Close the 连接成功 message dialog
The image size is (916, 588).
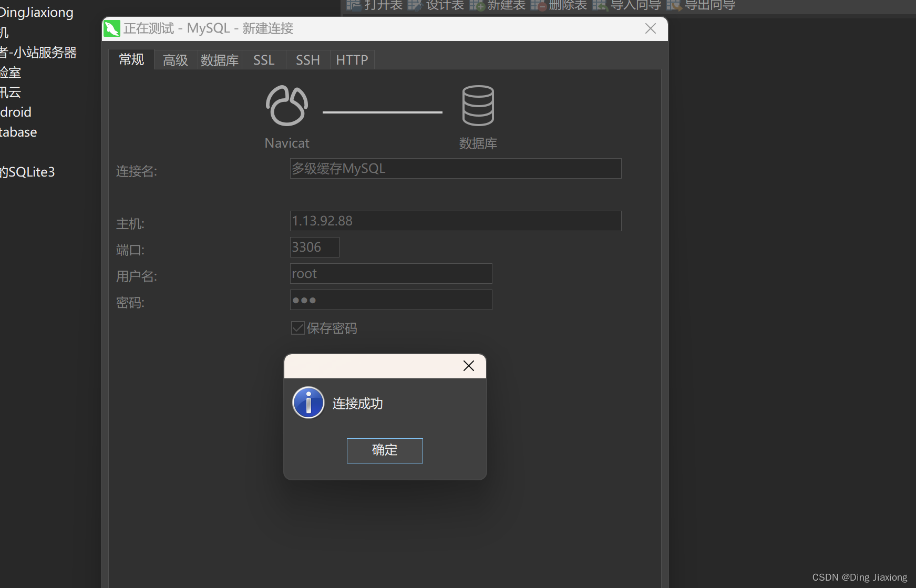point(469,366)
